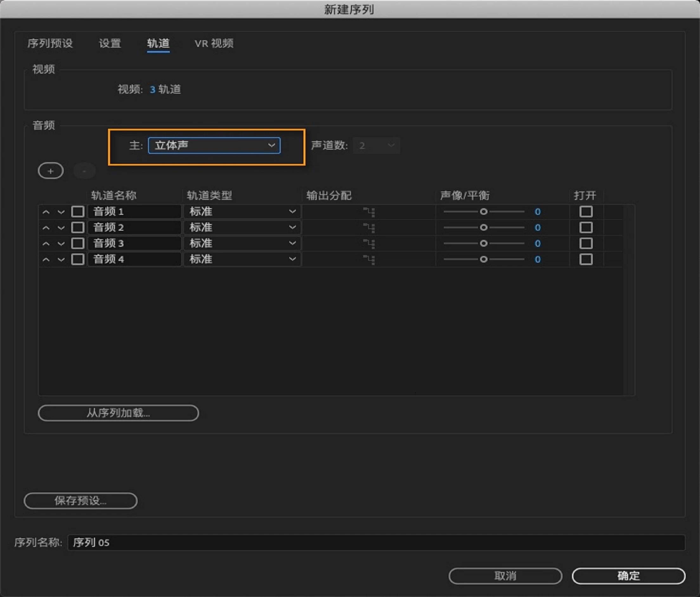This screenshot has height=597, width=700.
Task: Switch to the 序列预设 tab
Action: tap(50, 43)
